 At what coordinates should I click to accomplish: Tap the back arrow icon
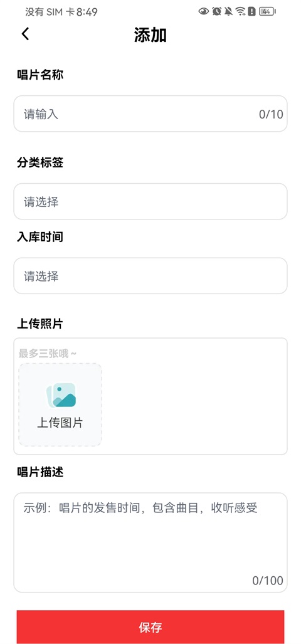26,34
